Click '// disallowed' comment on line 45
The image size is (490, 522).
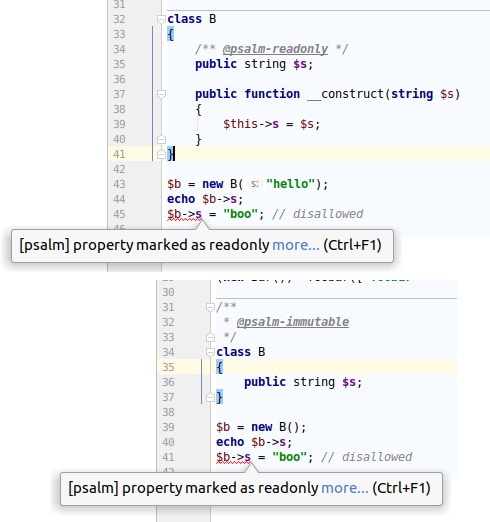(318, 214)
